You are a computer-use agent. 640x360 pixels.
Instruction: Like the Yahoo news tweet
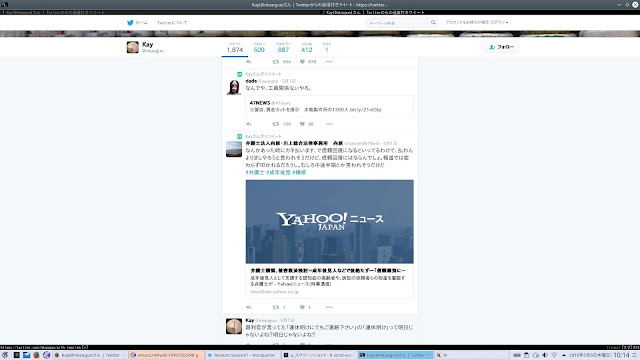(x=302, y=307)
